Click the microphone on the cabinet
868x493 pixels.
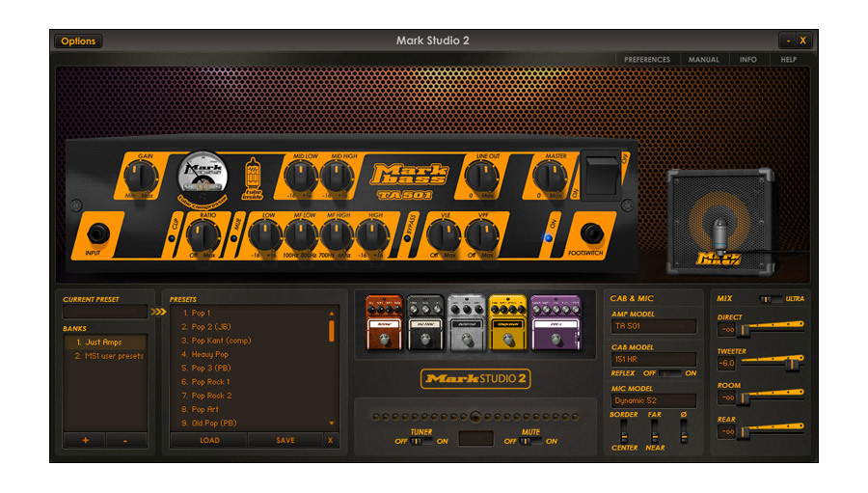719,235
